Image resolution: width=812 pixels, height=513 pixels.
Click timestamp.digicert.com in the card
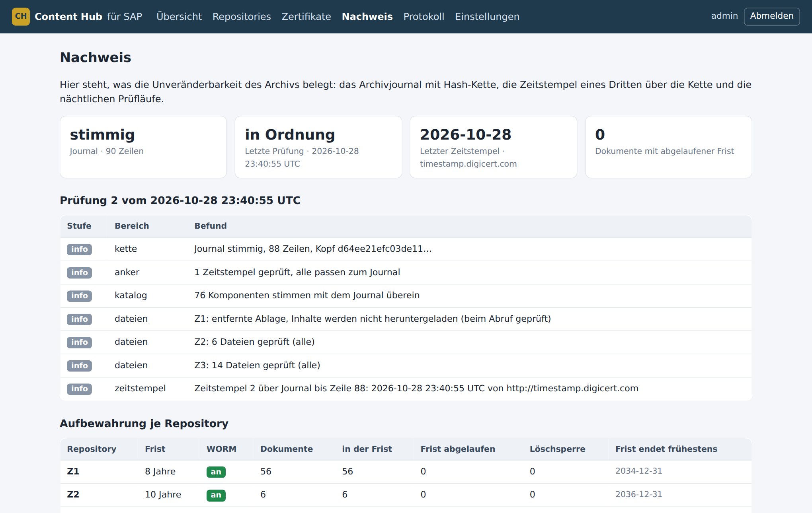[468, 164]
